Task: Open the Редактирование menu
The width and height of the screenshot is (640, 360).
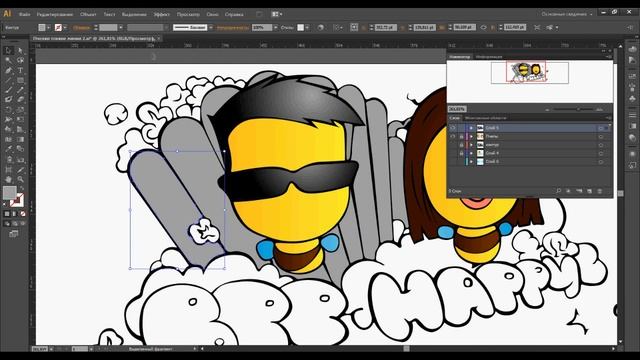Action: coord(55,14)
